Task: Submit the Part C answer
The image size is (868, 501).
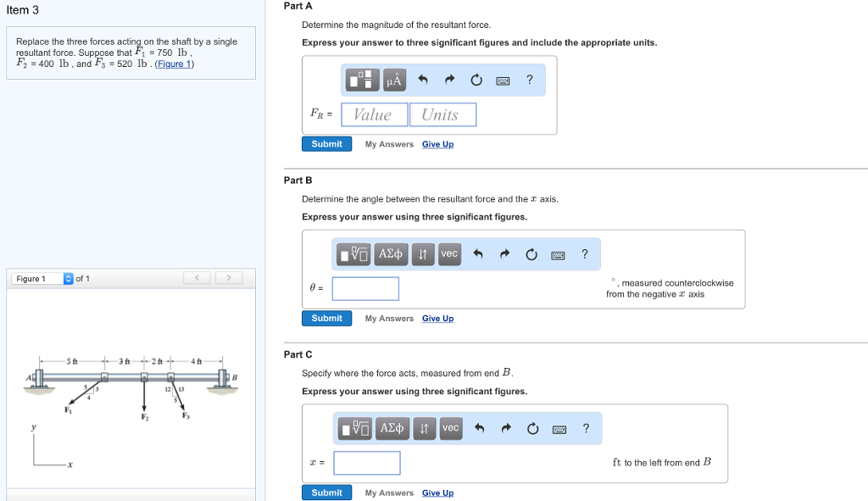Action: (326, 493)
